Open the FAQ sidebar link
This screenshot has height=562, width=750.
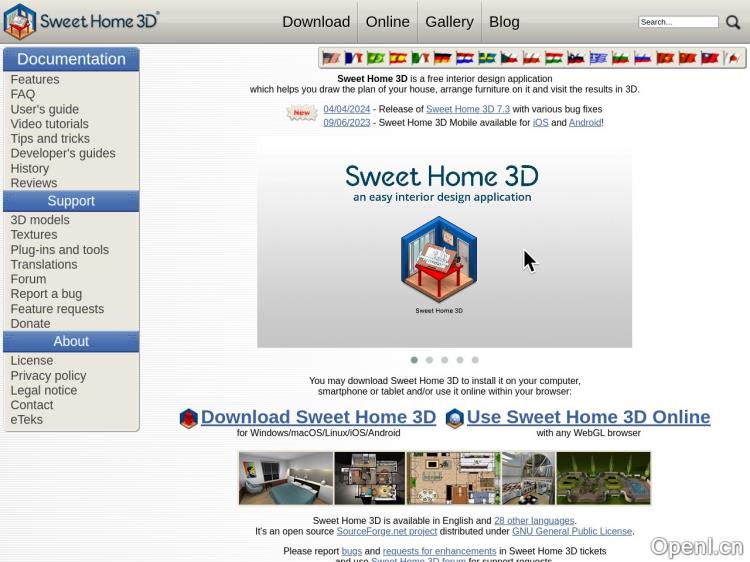click(x=23, y=94)
